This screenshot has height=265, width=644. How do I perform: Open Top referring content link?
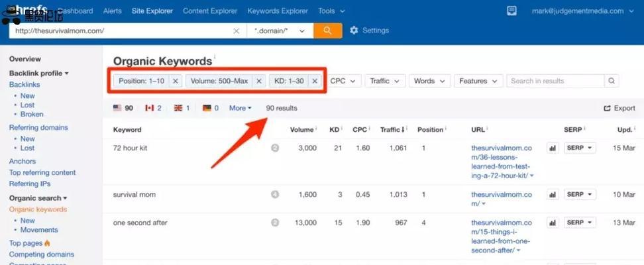click(x=42, y=172)
